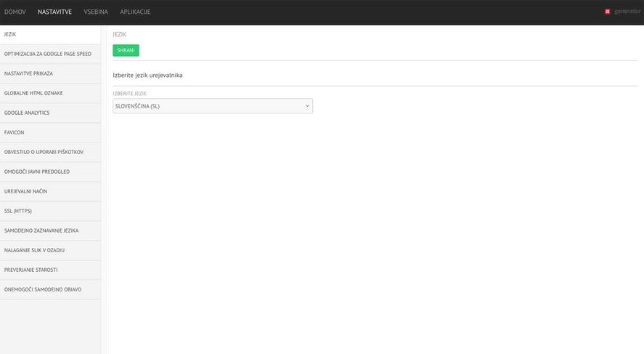Select Nalaganje slik v ozadju
Viewport: 644px width, 354px height.
(51, 250)
